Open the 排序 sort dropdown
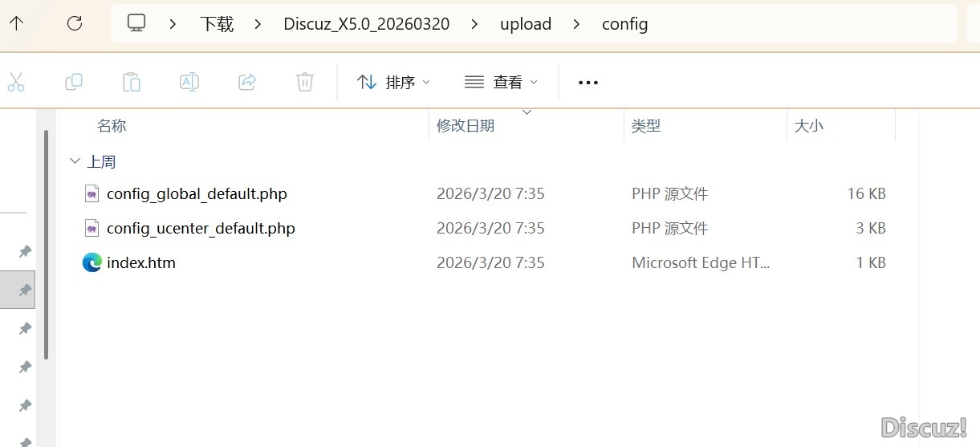 (x=393, y=82)
